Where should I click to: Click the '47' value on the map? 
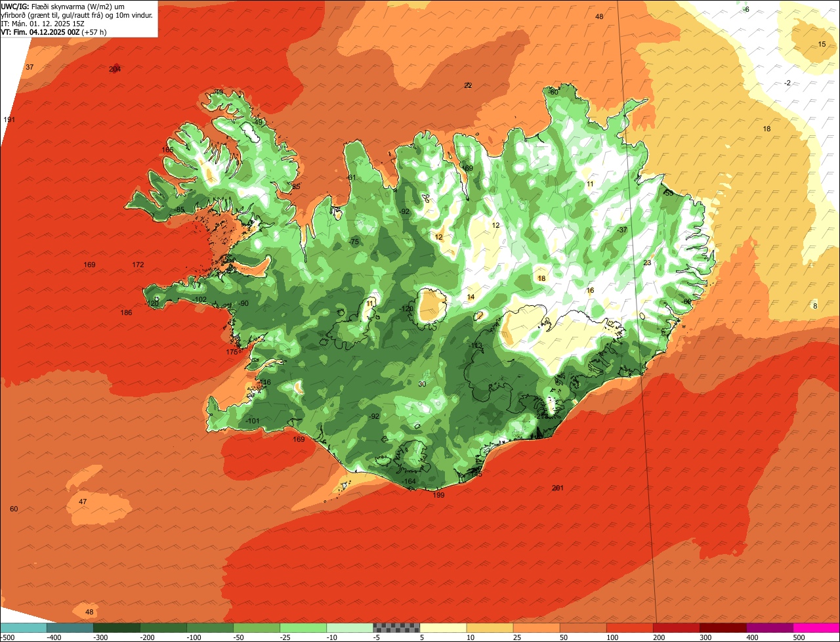tap(83, 502)
